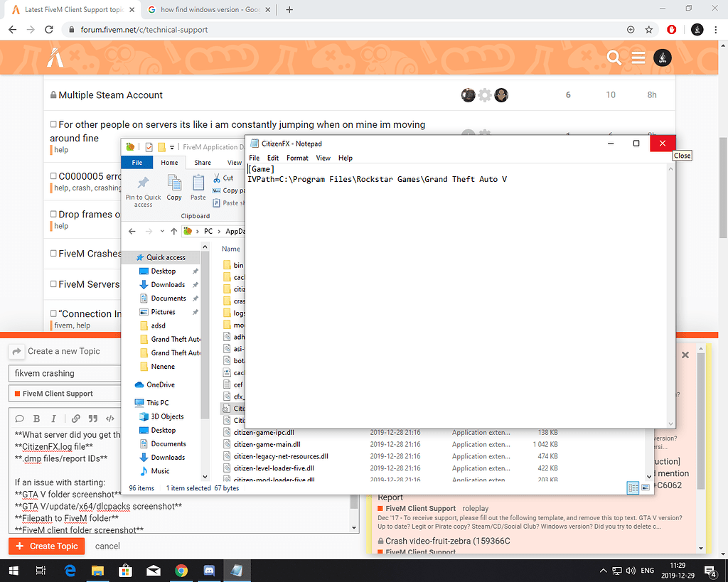Open Crash video-fruit-zebra similar topic
Viewport: 728px width, 582px height.
pos(448,541)
